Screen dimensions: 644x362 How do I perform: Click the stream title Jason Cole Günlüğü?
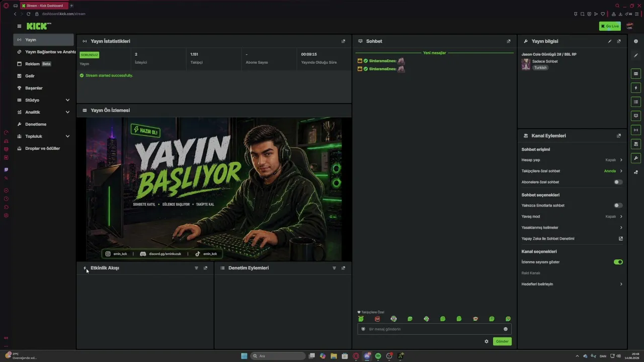click(549, 54)
